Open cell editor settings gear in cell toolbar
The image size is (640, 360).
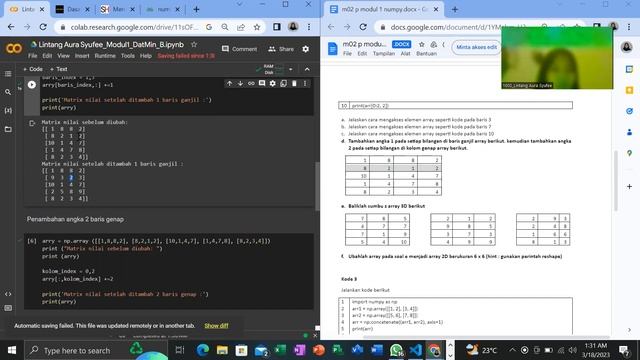(x=273, y=83)
